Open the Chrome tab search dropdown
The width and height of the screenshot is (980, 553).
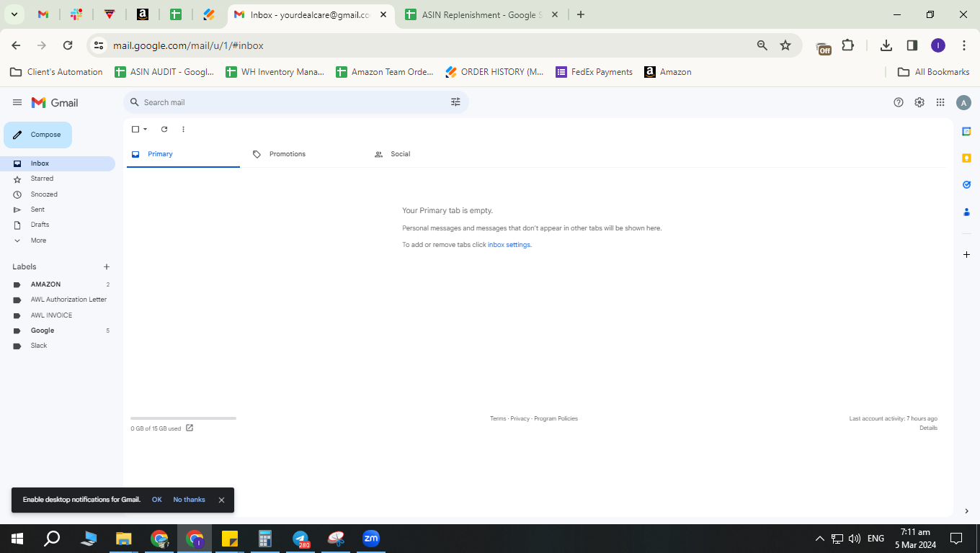(14, 14)
